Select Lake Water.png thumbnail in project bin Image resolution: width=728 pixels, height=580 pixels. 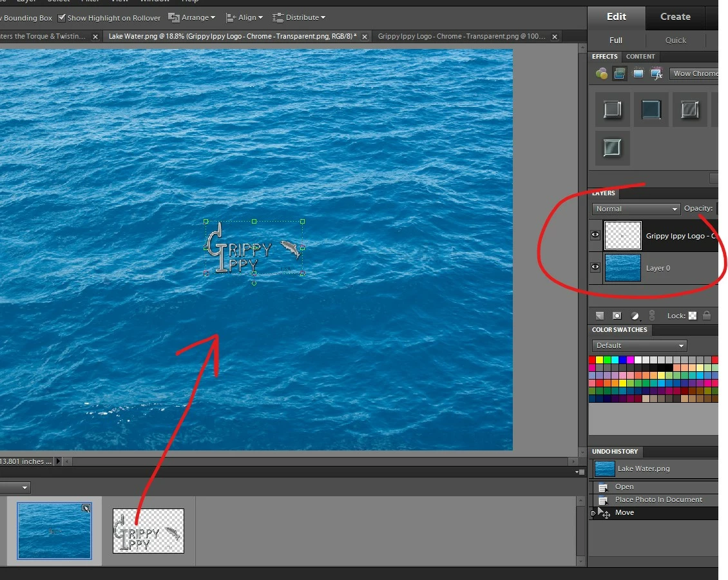(54, 531)
